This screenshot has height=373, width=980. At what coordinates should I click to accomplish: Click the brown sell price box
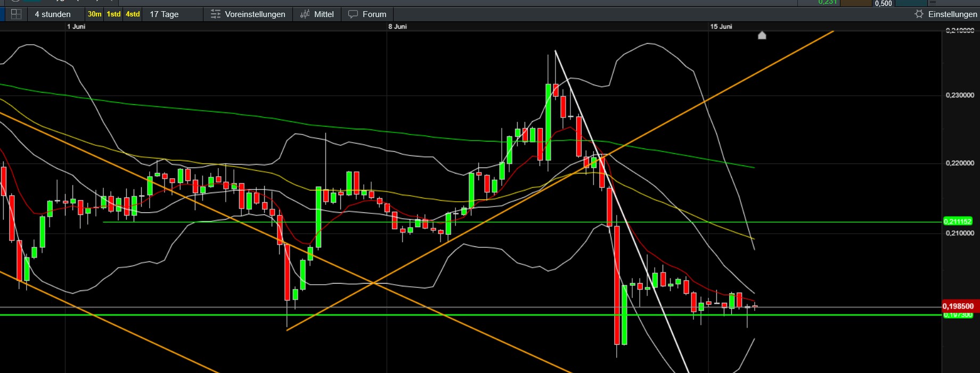click(x=856, y=3)
